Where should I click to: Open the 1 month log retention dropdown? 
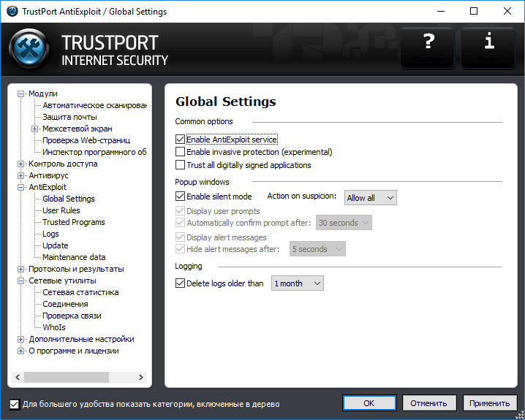(x=298, y=283)
